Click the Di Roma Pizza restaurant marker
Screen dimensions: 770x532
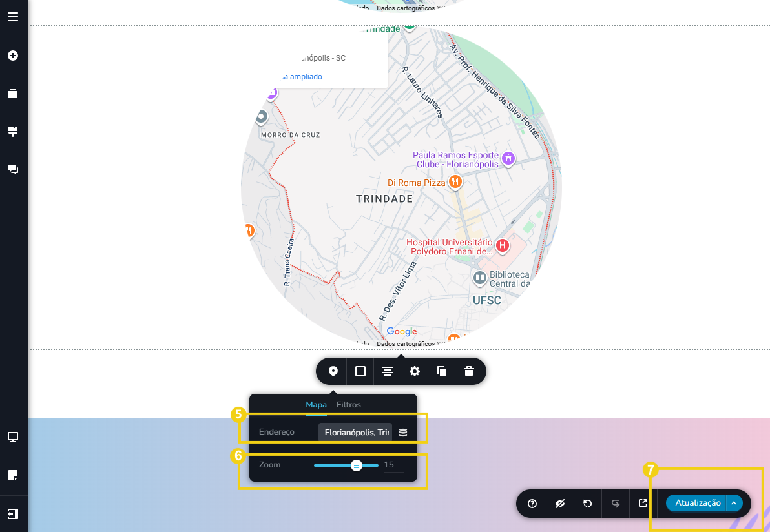tap(455, 181)
